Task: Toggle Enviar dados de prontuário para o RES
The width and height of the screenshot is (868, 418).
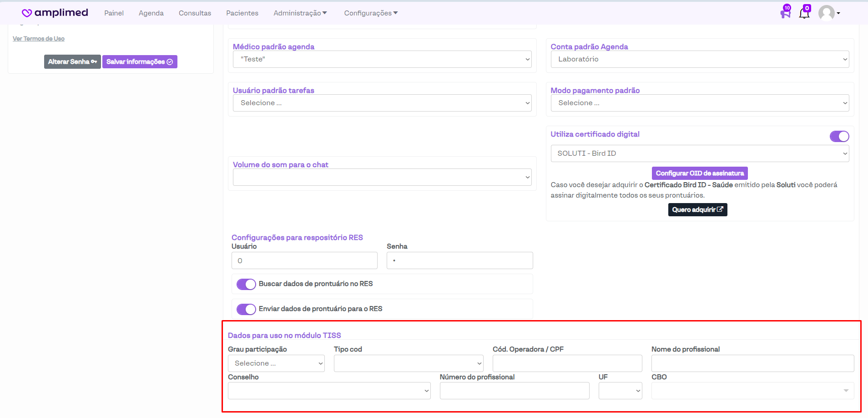Action: 246,309
